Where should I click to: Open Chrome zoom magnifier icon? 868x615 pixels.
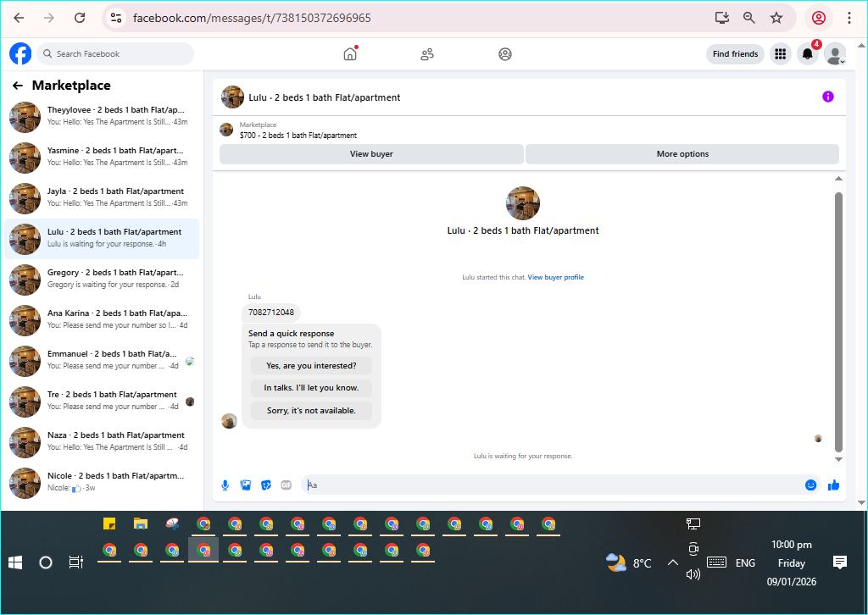pos(749,18)
